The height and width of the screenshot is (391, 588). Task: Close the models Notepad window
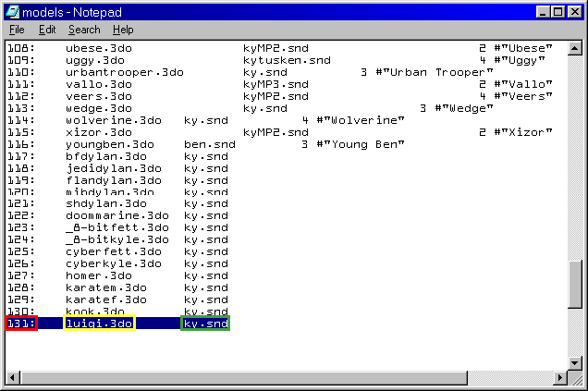point(574,12)
